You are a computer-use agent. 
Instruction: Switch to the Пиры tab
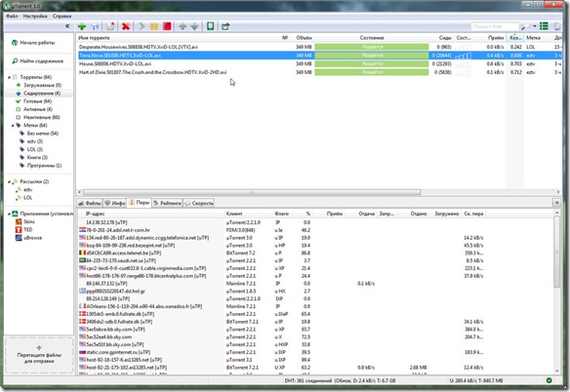click(140, 203)
